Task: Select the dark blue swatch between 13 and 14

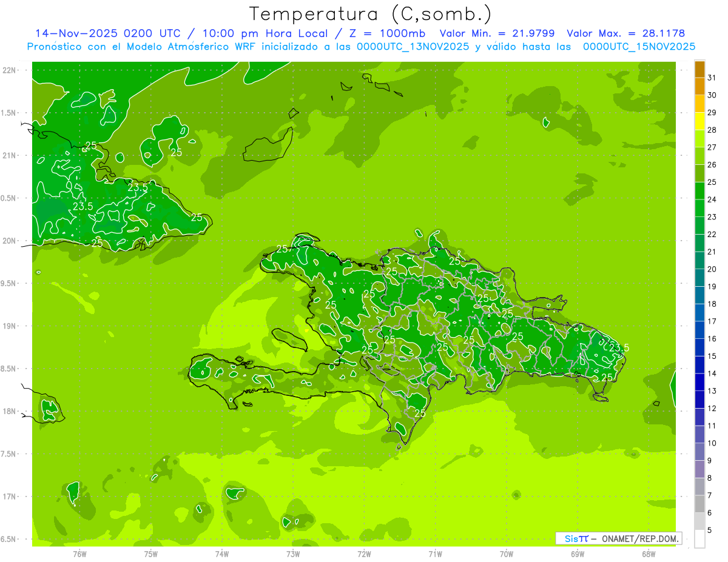Action: [699, 383]
